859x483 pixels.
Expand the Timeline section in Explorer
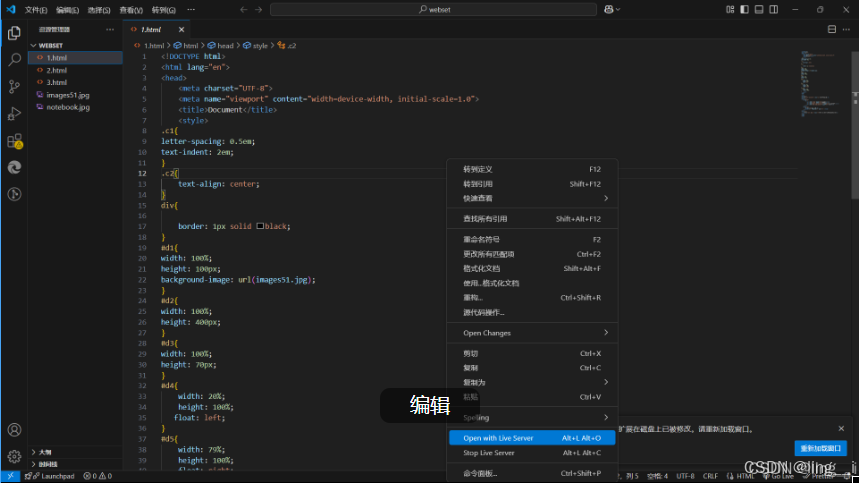[75, 464]
